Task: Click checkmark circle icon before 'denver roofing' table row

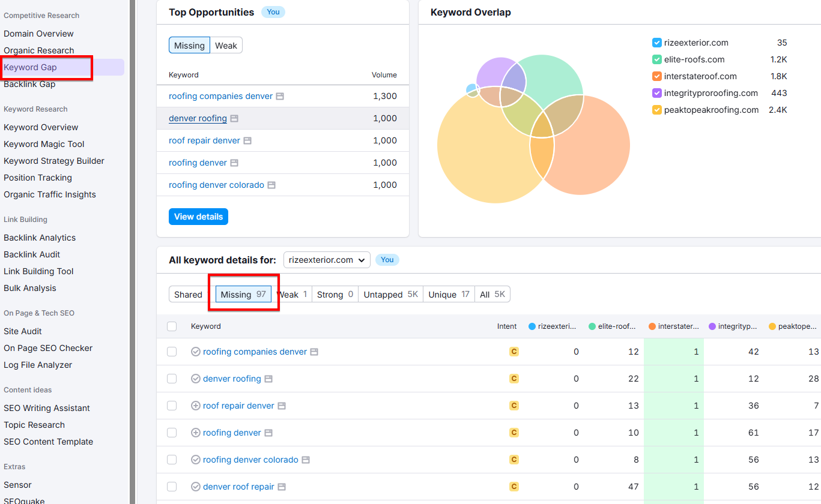Action: (195, 379)
